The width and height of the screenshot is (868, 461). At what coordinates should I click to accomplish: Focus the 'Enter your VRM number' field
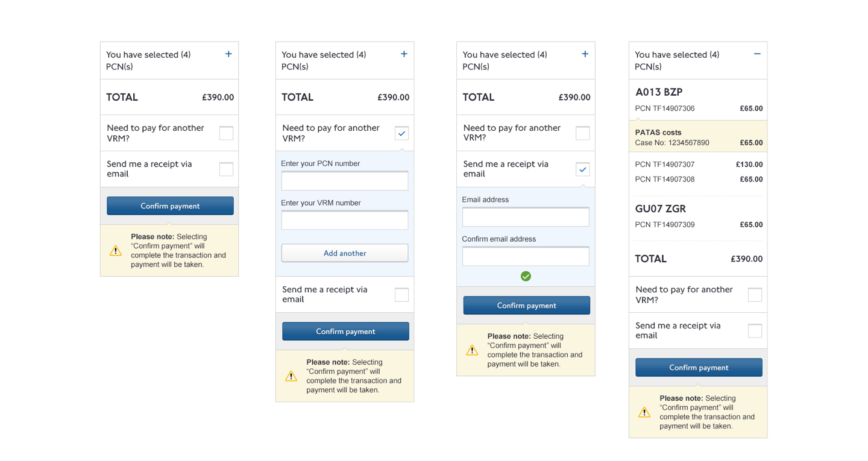click(345, 220)
